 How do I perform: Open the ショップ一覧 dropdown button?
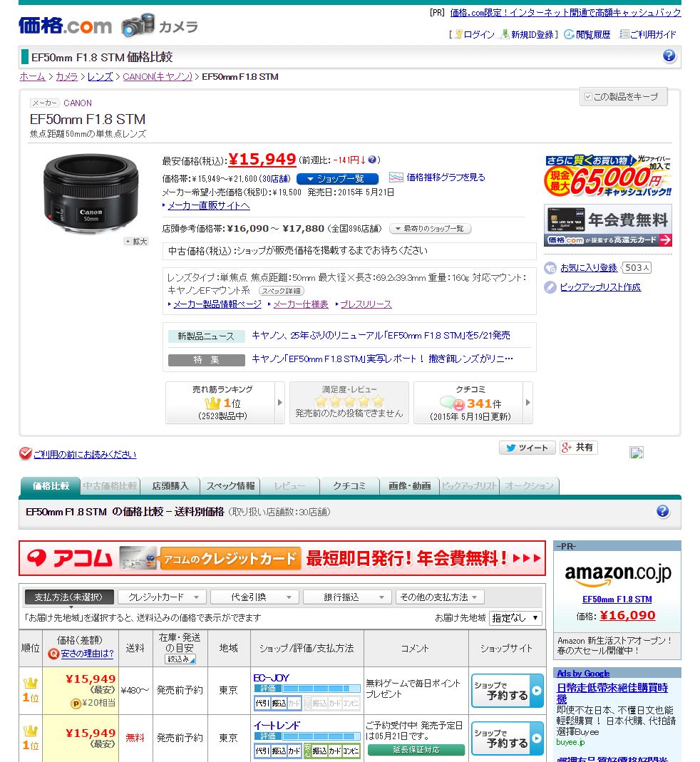[337, 179]
